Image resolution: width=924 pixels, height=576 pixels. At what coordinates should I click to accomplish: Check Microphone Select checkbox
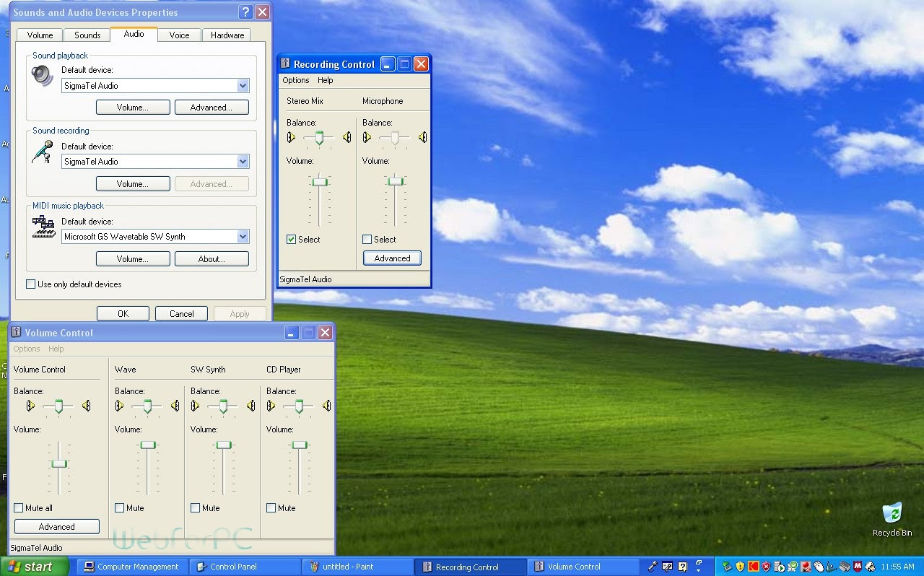click(x=367, y=240)
